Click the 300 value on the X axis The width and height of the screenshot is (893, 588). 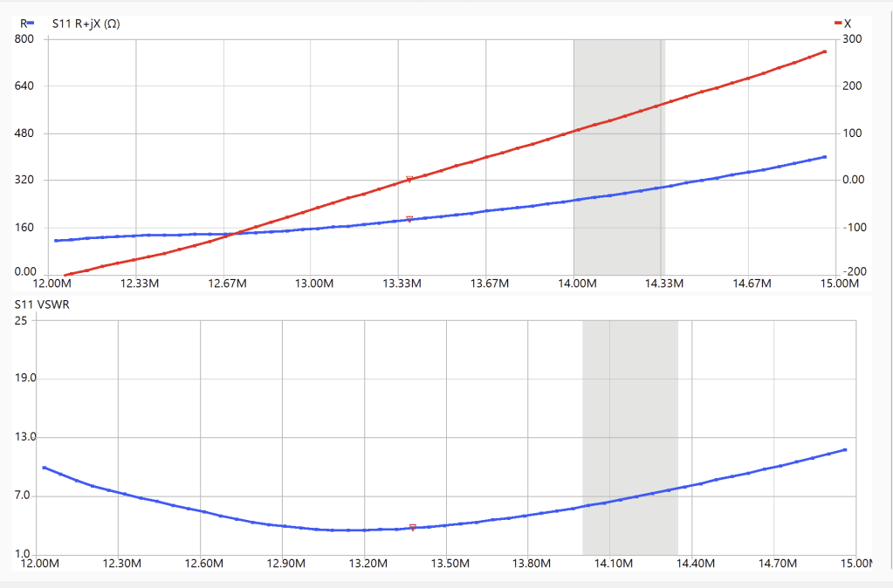(852, 39)
